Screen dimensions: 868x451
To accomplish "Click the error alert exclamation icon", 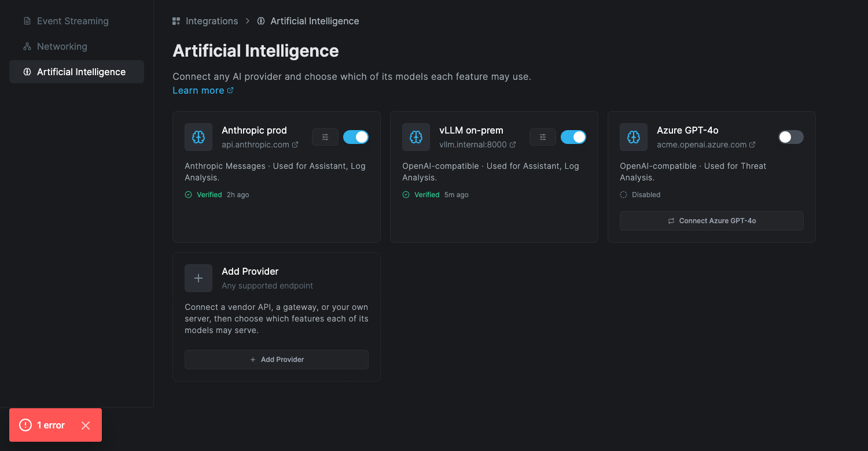I will pyautogui.click(x=25, y=425).
